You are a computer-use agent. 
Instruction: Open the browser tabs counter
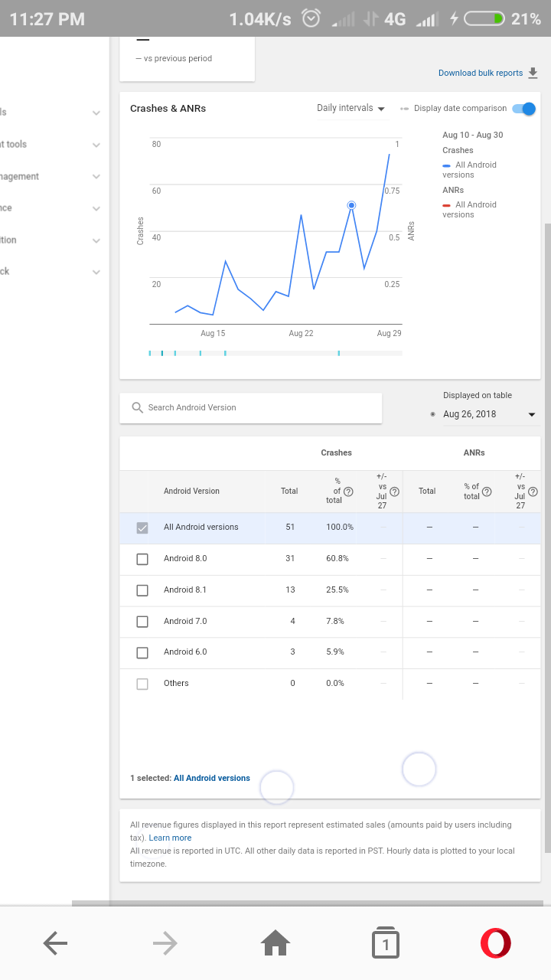pyautogui.click(x=386, y=943)
